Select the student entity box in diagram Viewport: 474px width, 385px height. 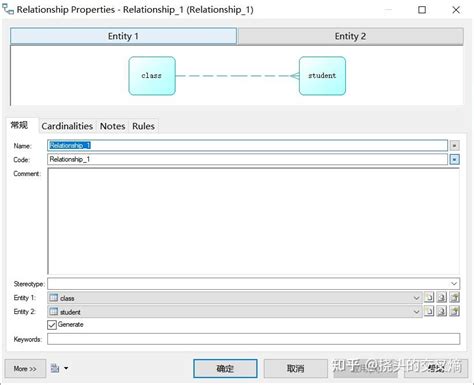pyautogui.click(x=322, y=76)
